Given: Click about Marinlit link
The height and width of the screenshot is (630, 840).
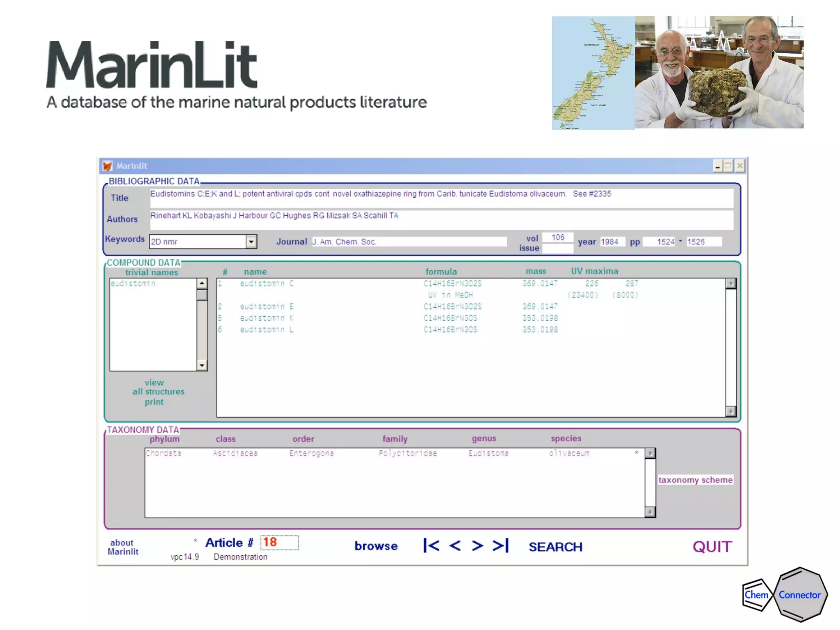Looking at the screenshot, I should 123,547.
